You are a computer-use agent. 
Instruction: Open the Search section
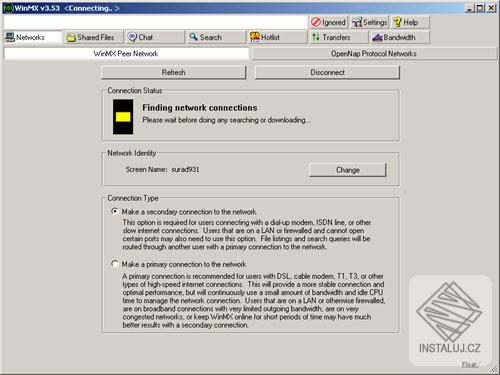(x=216, y=37)
